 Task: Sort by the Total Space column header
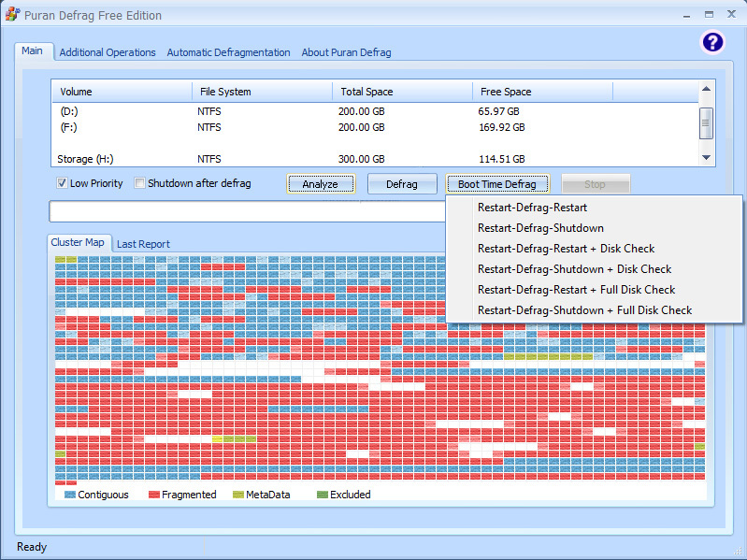[x=402, y=92]
